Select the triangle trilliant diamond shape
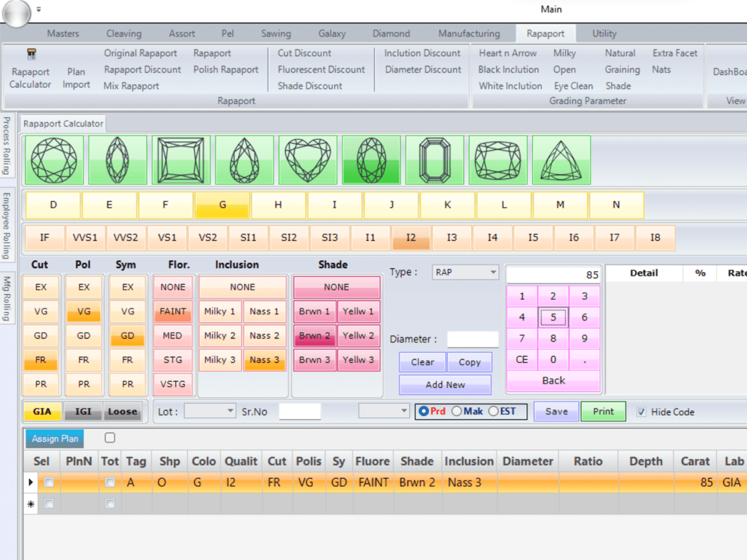Viewport: 747px width, 560px height. [561, 160]
